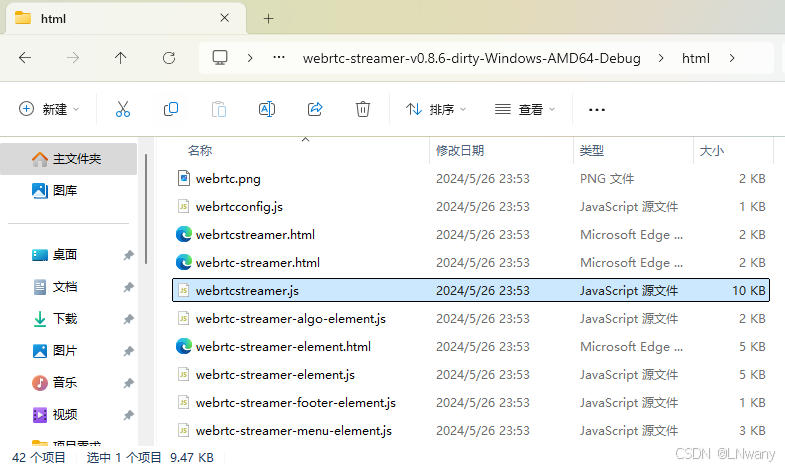Screen dimensions: 785x467
Task: Click the html tab title
Action: point(54,19)
